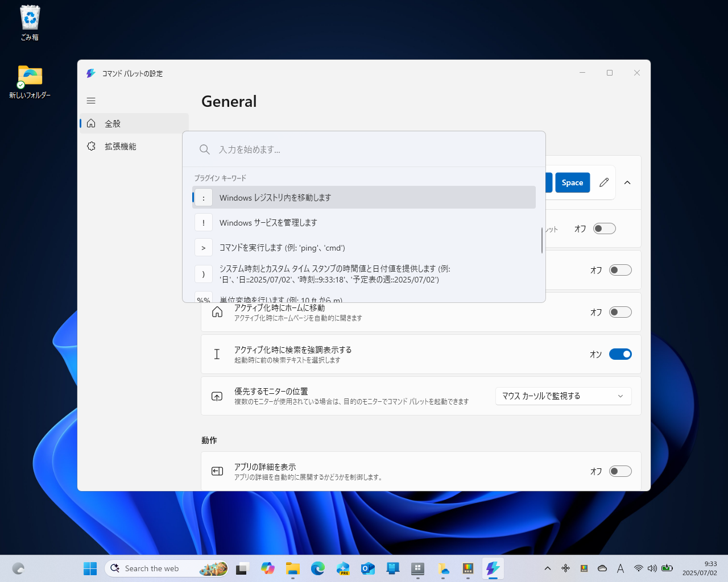The width and height of the screenshot is (728, 582).
Task: Click the Search the web taskbar box
Action: [167, 568]
